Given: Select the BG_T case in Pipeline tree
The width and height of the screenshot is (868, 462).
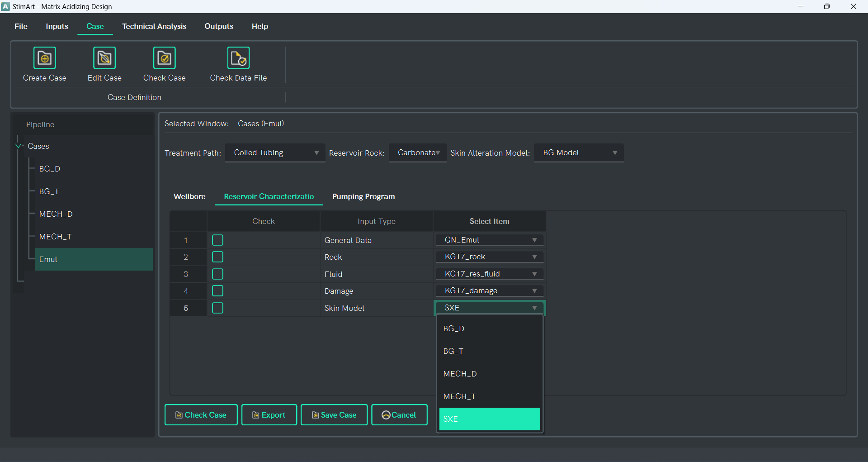Looking at the screenshot, I should tap(49, 191).
